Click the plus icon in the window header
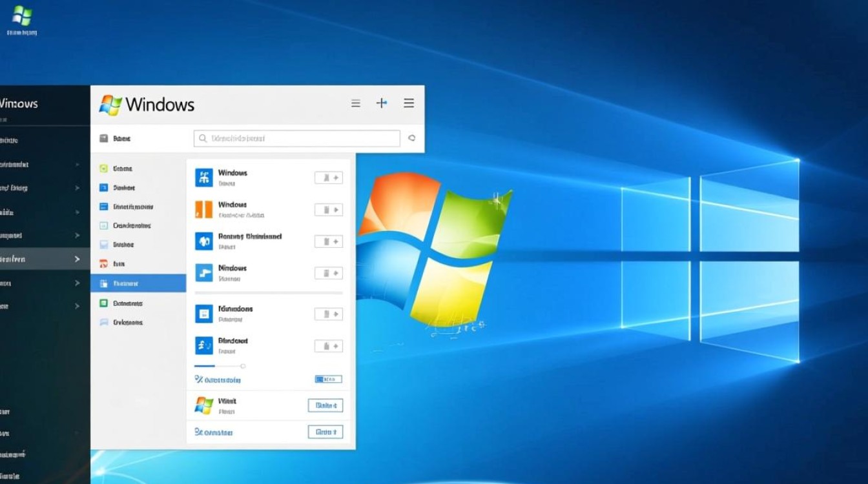The width and height of the screenshot is (868, 484). coord(382,103)
